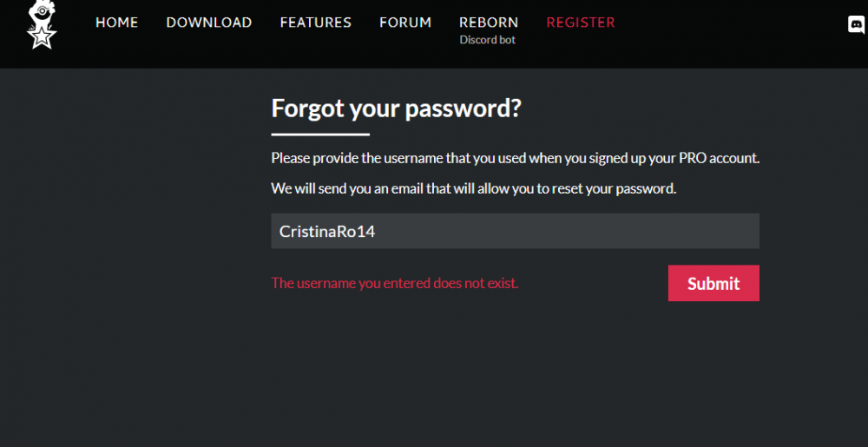Click the 'Discord bot' subtitle under REBORN

[x=488, y=40]
